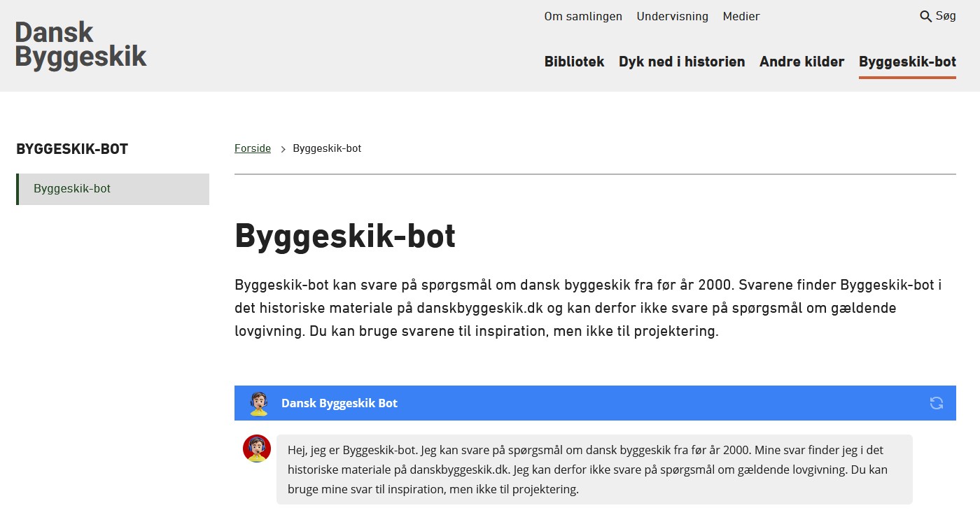Open the Andre kilder menu item
The image size is (980, 515).
pos(801,62)
